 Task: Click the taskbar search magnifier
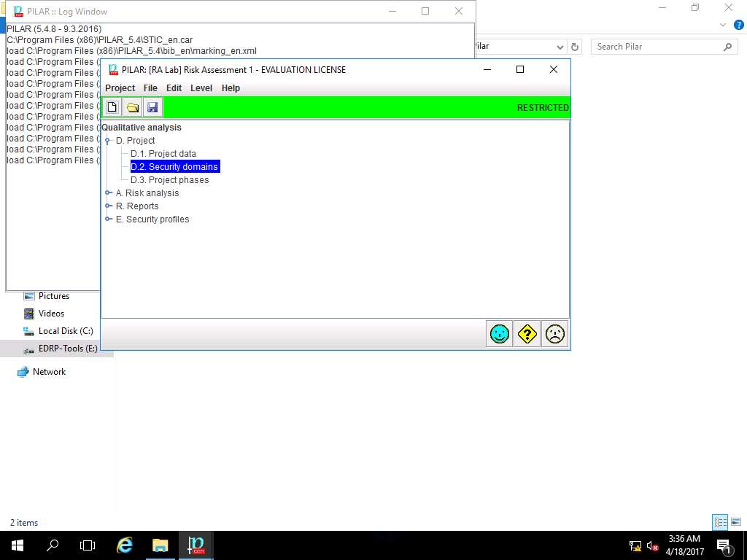[x=53, y=545]
